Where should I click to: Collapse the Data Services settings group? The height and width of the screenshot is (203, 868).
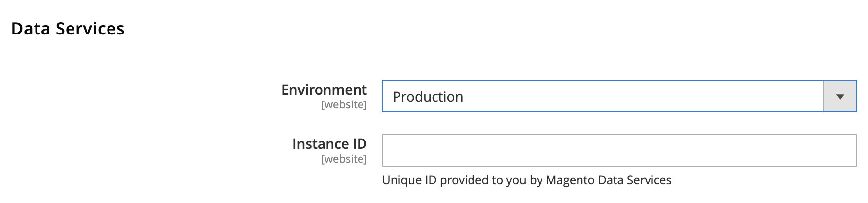(68, 29)
